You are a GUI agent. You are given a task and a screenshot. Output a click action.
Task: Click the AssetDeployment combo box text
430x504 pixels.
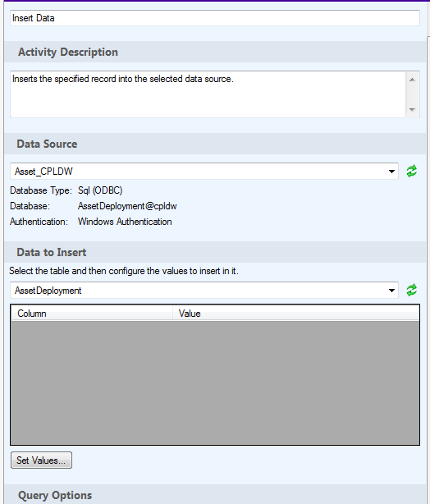point(48,291)
